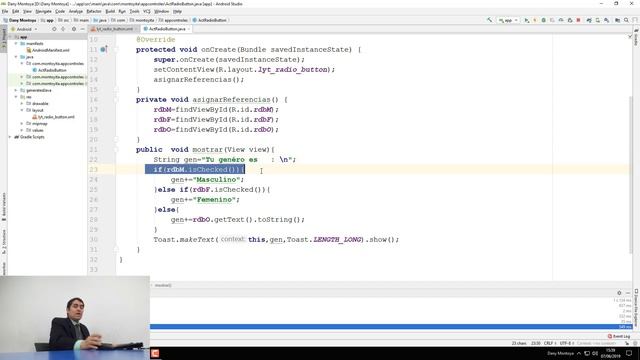Select lyt_radio_button.xml in project tree
This screenshot has width=640, height=360.
53,117
